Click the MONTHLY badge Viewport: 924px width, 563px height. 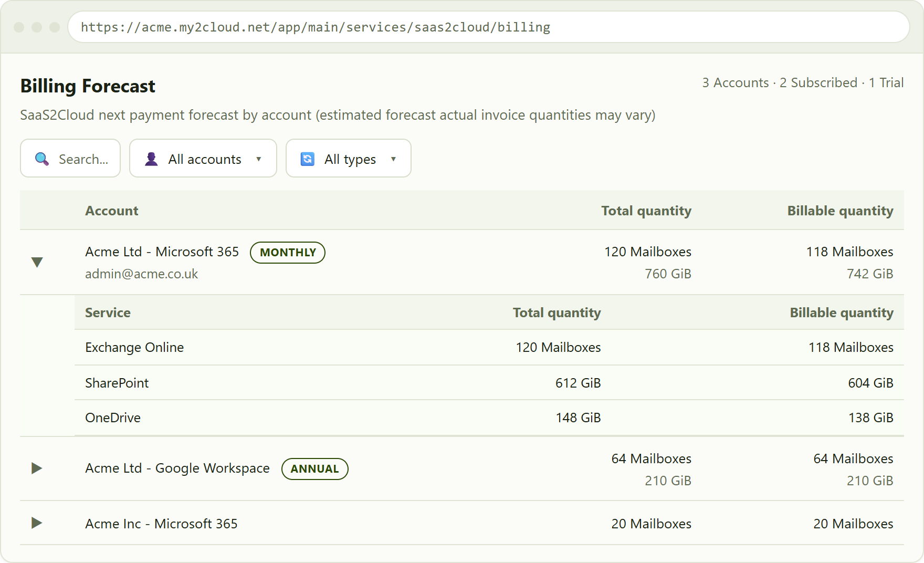(288, 253)
